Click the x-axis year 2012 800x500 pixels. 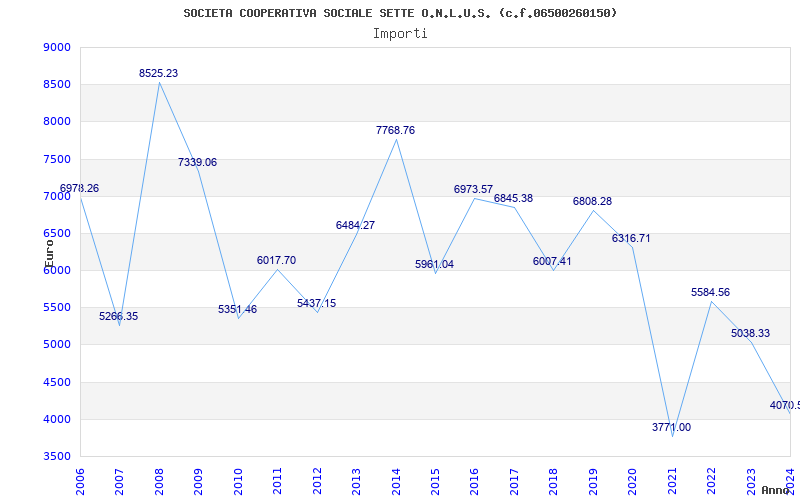pos(317,481)
